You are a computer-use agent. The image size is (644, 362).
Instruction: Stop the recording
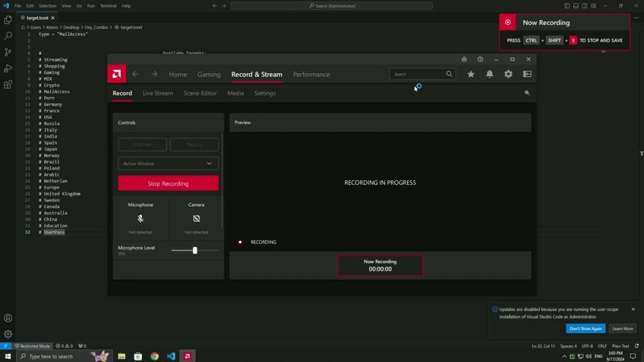click(x=168, y=183)
